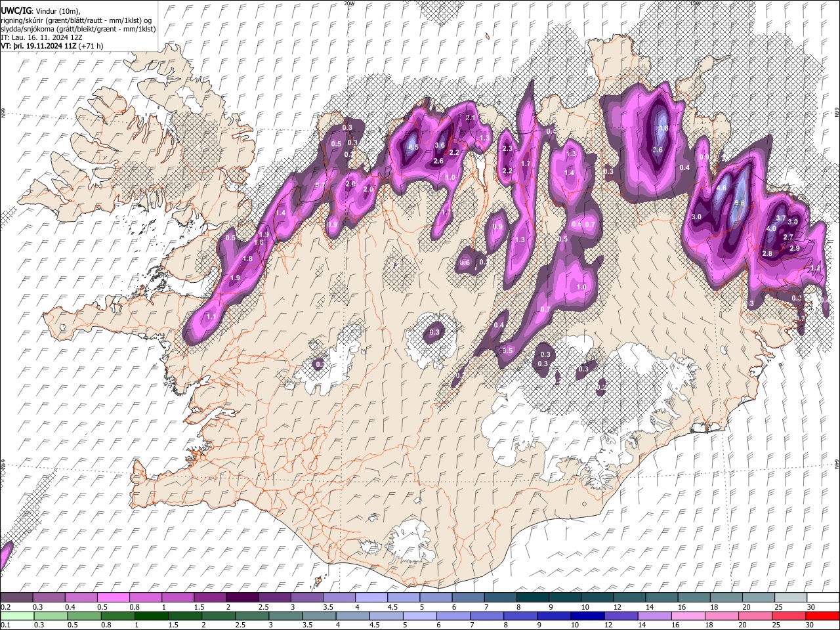The height and width of the screenshot is (630, 840).
Task: Click the '20W' longitude label at the top edge
Action: [x=349, y=3]
